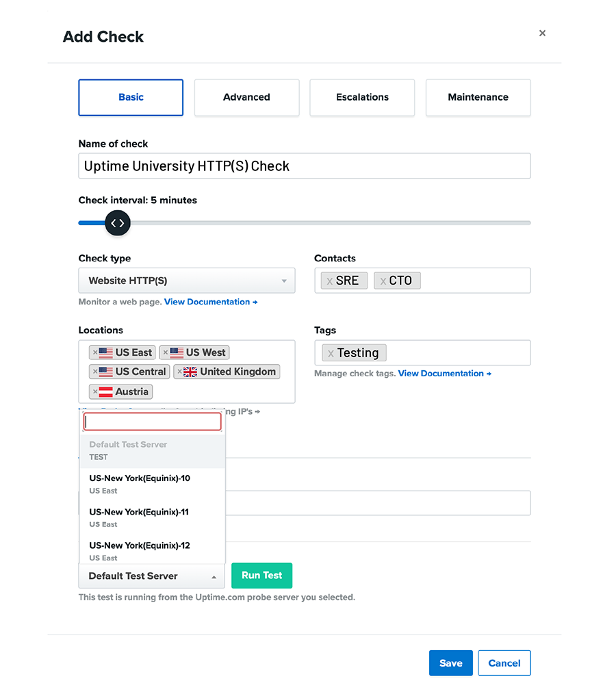This screenshot has width=616, height=698.
Task: Cancel adding the check
Action: 504,663
